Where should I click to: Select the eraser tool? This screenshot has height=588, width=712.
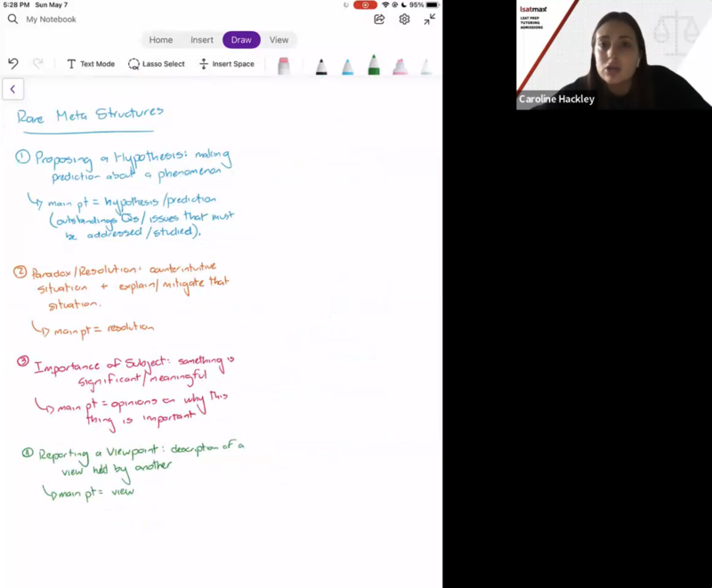284,66
